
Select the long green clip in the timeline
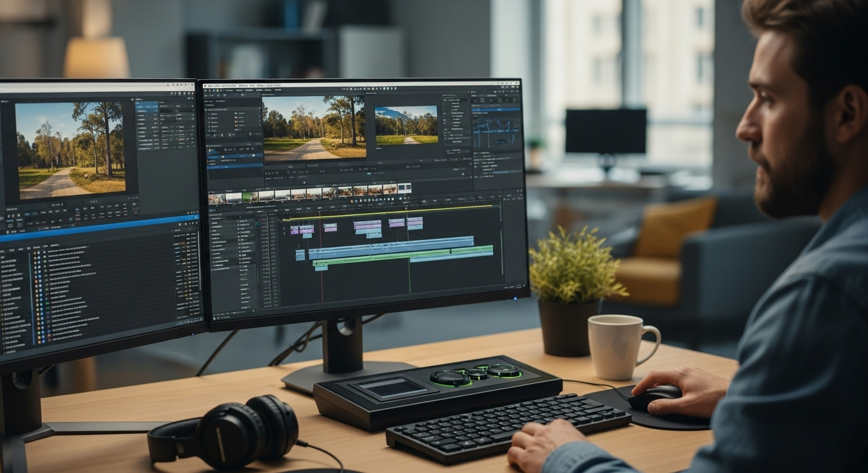click(x=404, y=256)
